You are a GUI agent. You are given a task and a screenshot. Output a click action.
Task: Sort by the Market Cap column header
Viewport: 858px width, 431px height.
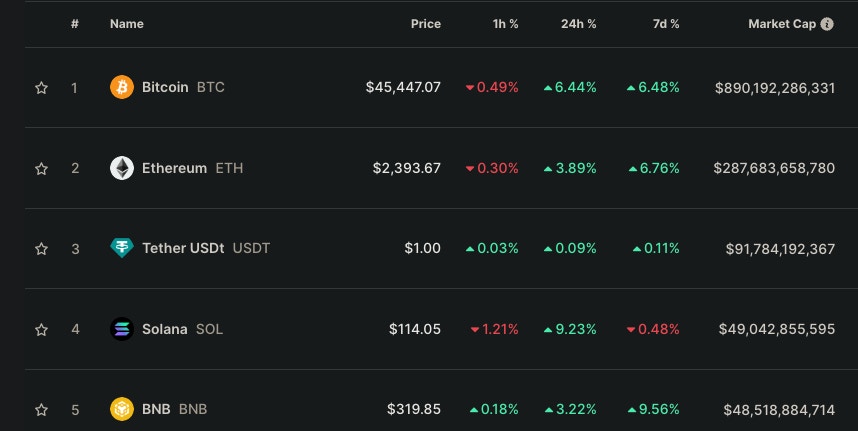[x=782, y=24]
